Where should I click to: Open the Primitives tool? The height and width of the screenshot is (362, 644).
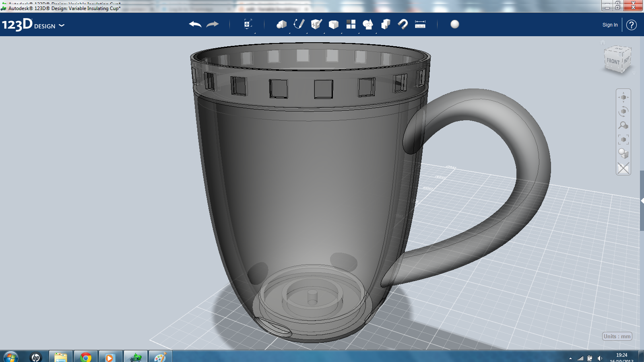(x=282, y=25)
